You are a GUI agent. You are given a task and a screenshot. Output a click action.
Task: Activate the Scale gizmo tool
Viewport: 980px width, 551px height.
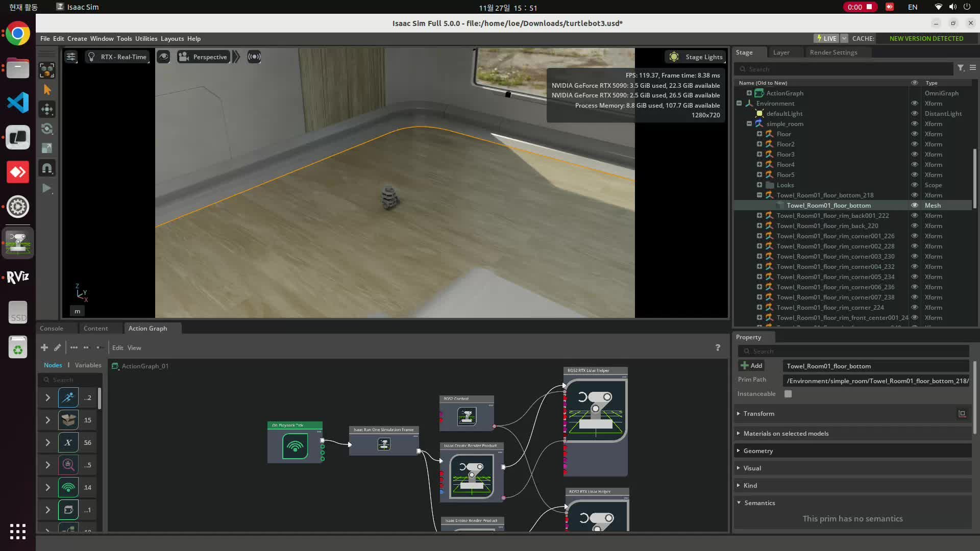pos(47,148)
